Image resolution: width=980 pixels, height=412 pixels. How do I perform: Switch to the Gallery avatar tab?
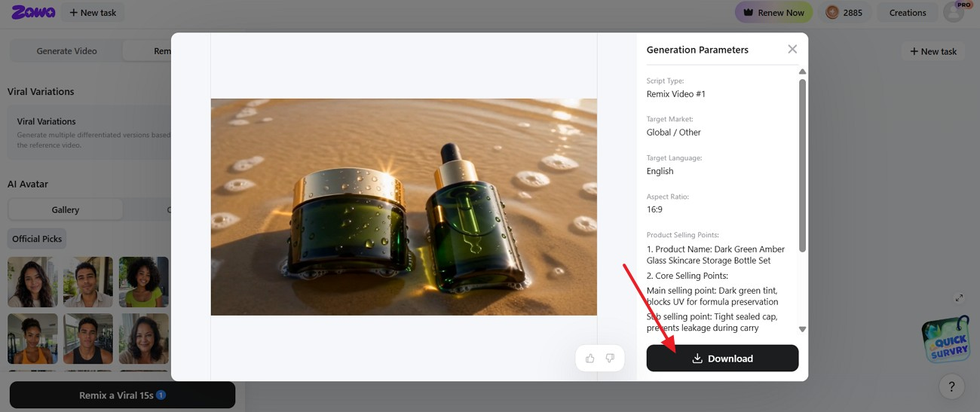point(66,209)
